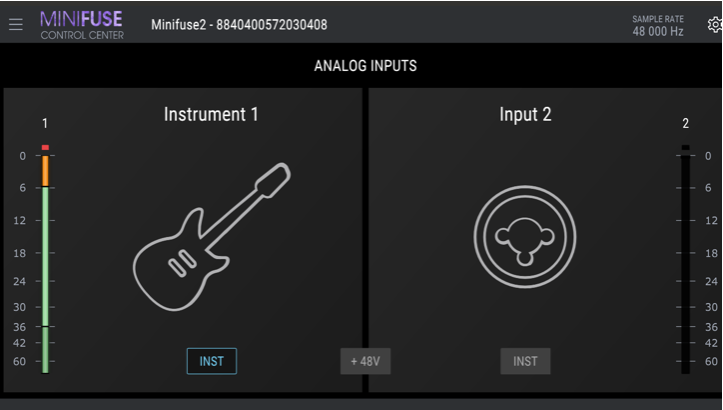The height and width of the screenshot is (410, 723).
Task: Click the ANALOG INPUTS section header
Action: coord(365,65)
